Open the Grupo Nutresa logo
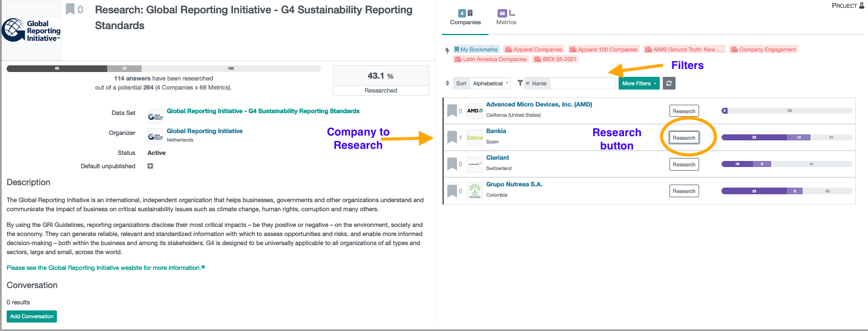Screen dimensions: 868x331 click(475, 191)
